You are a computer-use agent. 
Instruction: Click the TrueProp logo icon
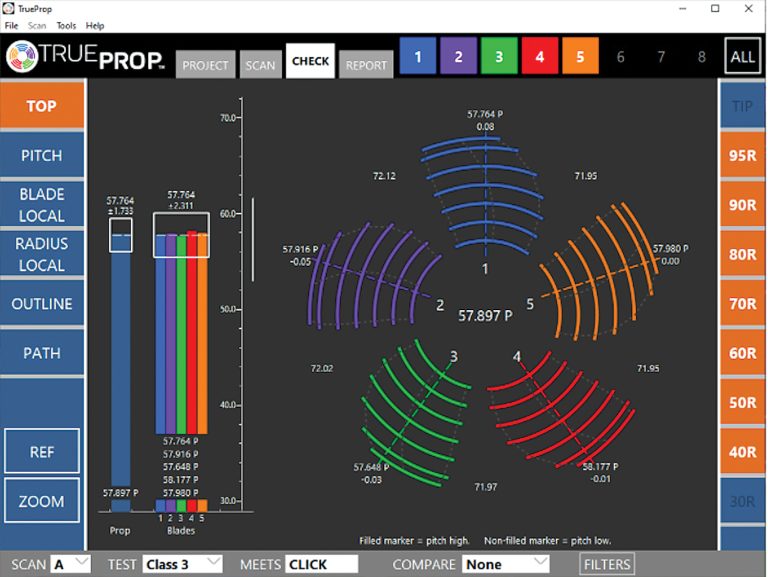tap(23, 58)
